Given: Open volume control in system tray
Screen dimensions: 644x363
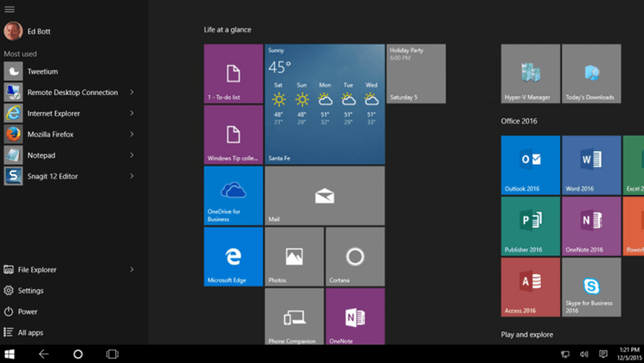Looking at the screenshot, I should pos(584,354).
